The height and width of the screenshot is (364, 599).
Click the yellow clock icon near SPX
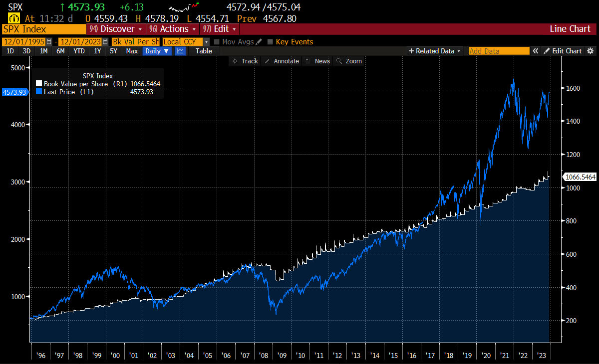[14, 18]
